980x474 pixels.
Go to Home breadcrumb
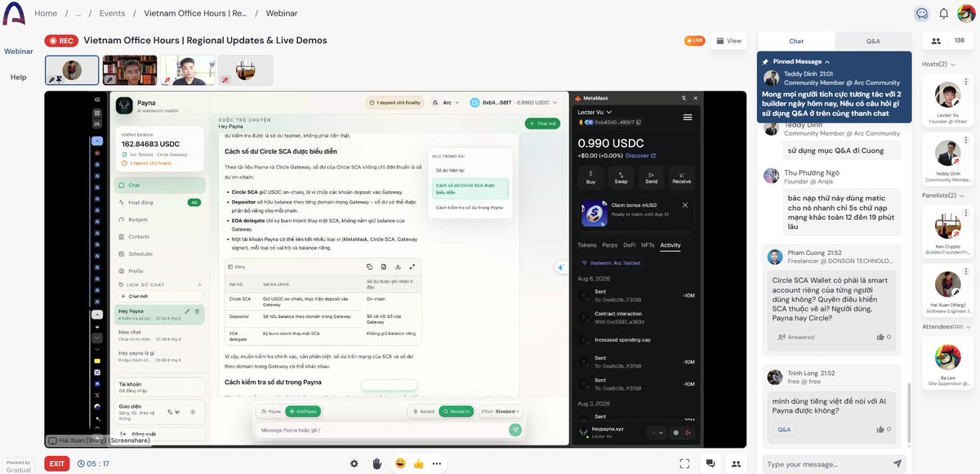pos(46,13)
